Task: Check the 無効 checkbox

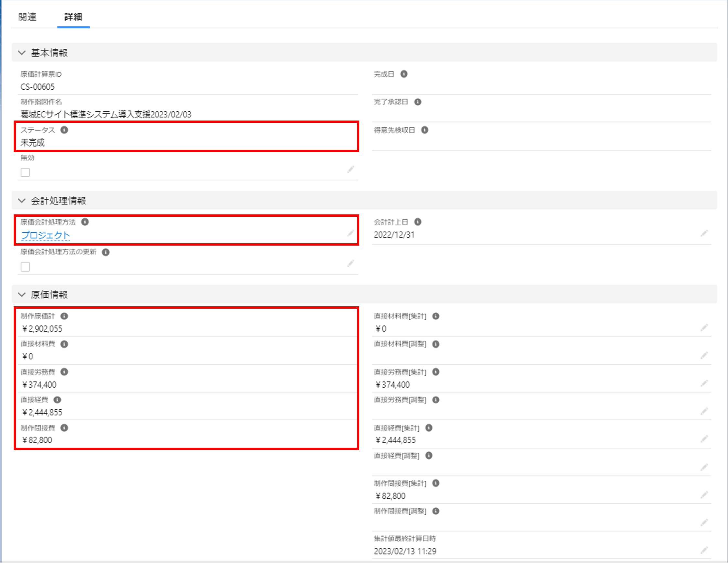Action: click(x=25, y=172)
